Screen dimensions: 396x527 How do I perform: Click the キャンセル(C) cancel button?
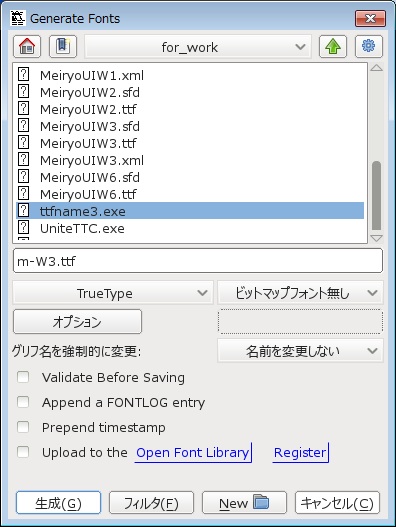tap(337, 503)
